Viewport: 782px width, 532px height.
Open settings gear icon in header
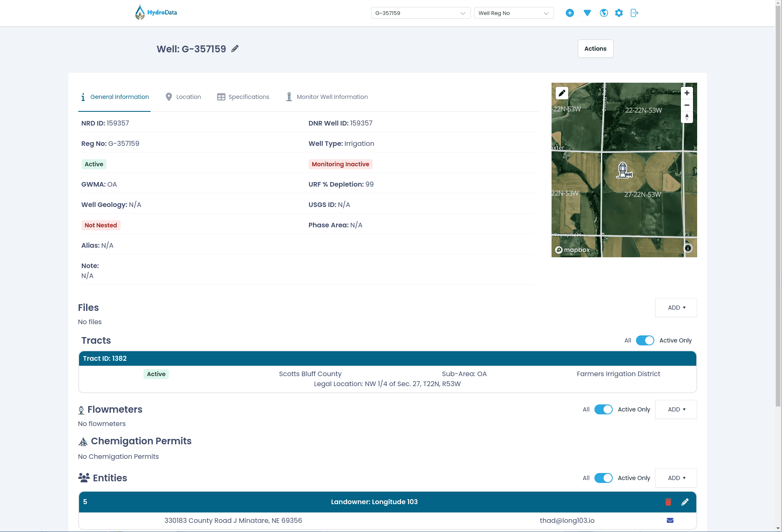click(619, 13)
